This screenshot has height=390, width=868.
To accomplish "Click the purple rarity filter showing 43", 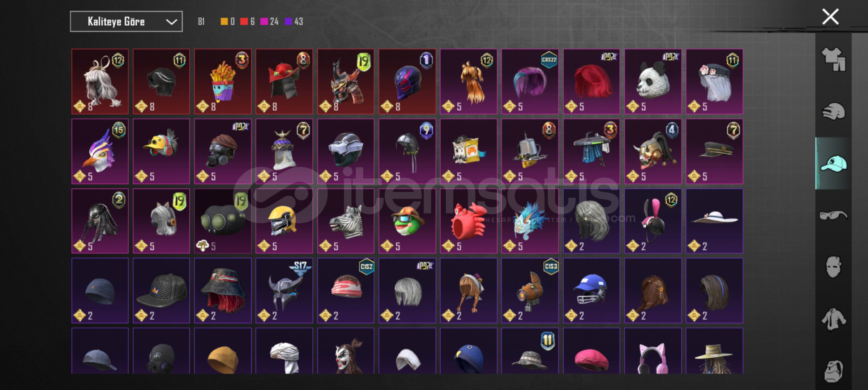I will (294, 22).
